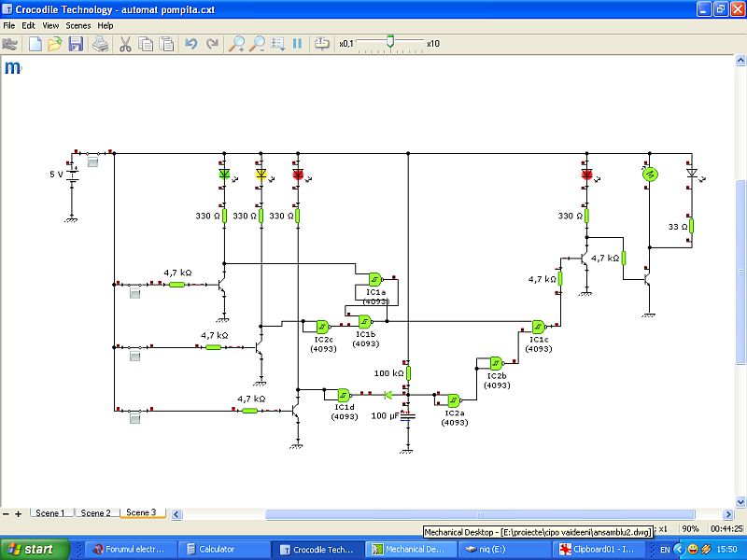Viewport: 747px width, 560px height.
Task: Click the simulation speed slider handle
Action: 390,42
